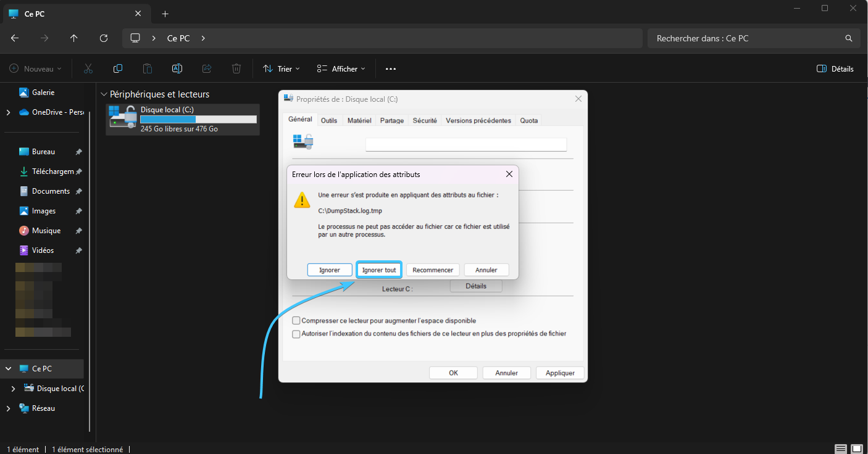Click the Rename icon in toolbar

click(x=177, y=68)
